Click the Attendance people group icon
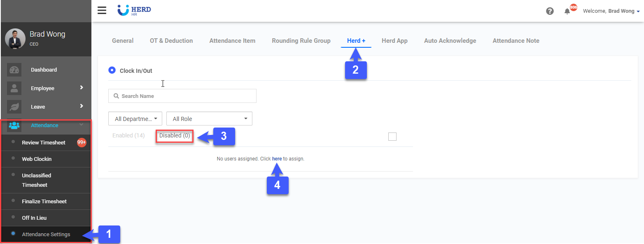Screen dimensions: 644x244 (14, 125)
